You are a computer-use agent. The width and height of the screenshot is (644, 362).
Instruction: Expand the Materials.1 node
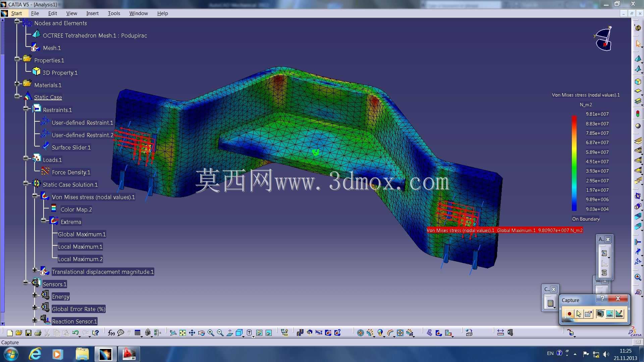(17, 83)
